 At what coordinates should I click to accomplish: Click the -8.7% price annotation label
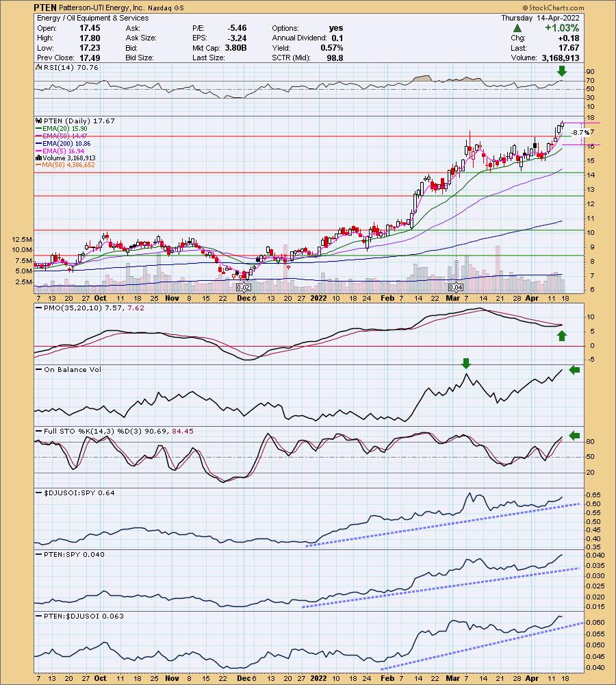580,132
